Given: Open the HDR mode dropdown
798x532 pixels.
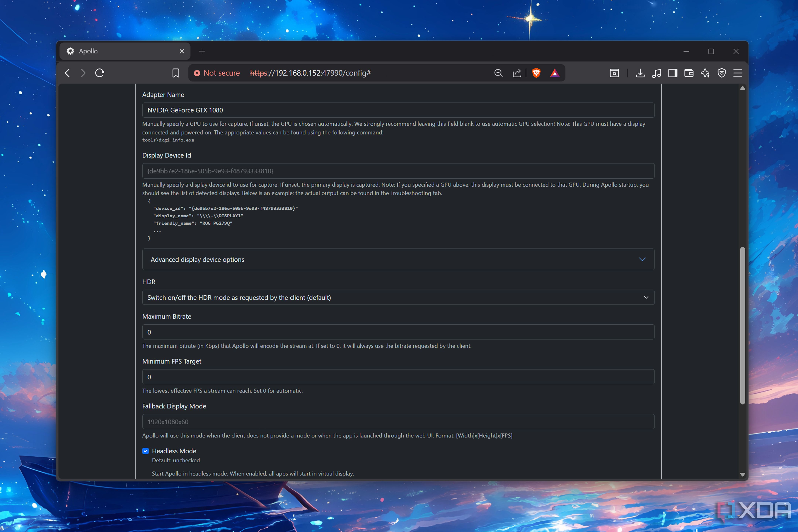Looking at the screenshot, I should tap(398, 297).
